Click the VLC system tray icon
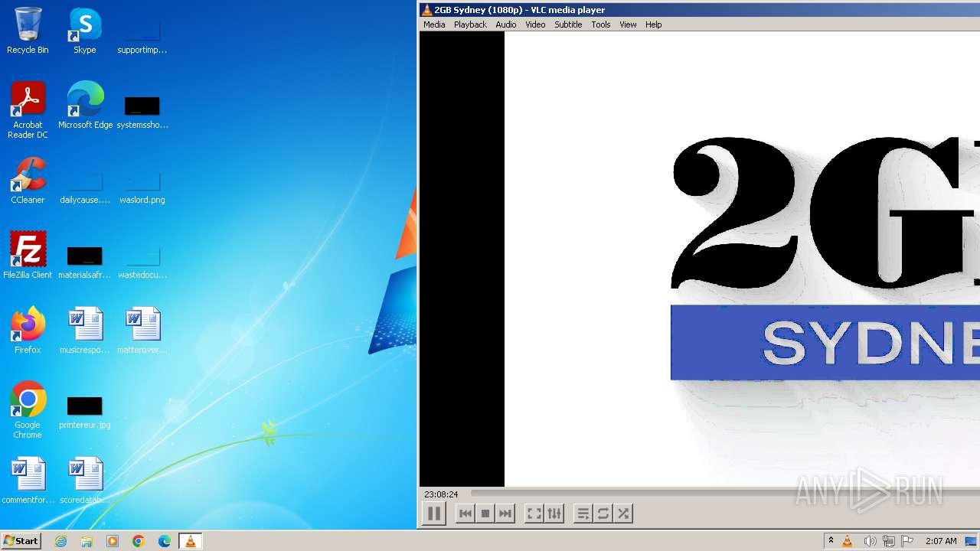The height and width of the screenshot is (551, 980). (x=848, y=541)
